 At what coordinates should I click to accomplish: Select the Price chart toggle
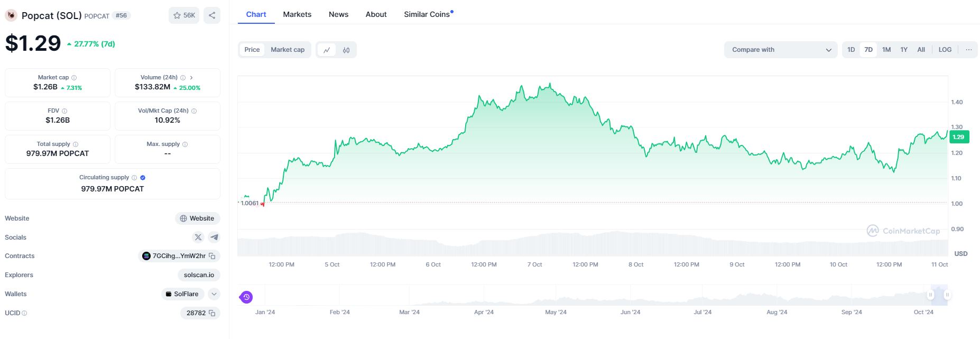coord(252,50)
